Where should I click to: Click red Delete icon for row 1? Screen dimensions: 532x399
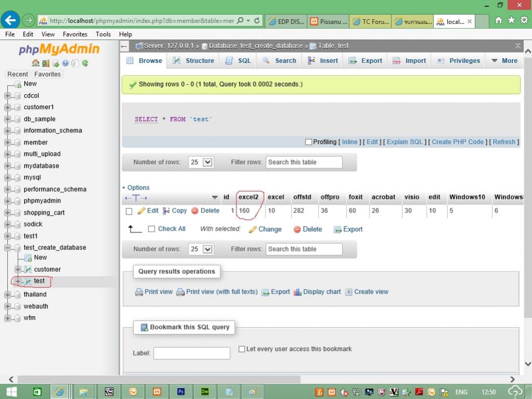(x=195, y=211)
